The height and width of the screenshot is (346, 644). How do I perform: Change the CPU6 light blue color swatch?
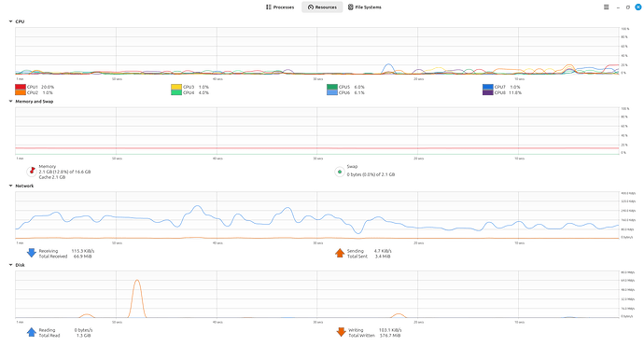coord(332,92)
